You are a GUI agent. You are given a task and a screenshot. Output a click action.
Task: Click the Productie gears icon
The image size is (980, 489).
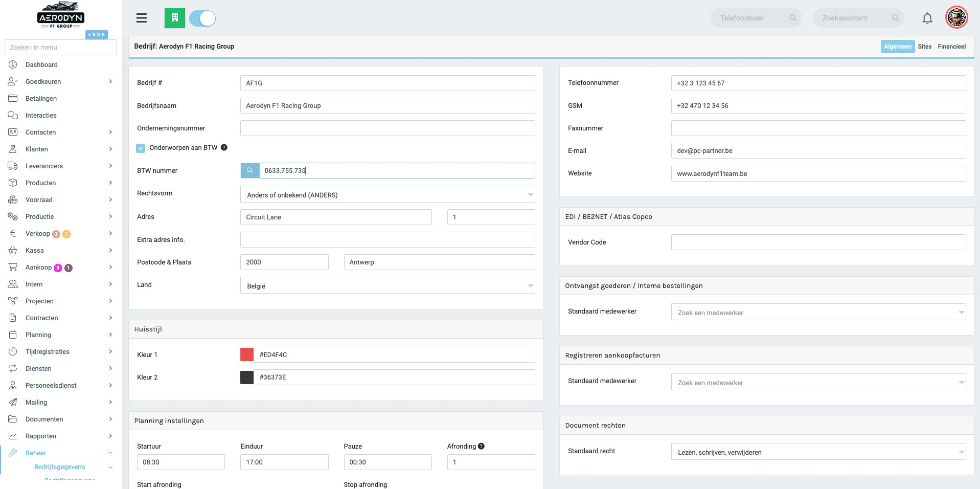coord(13,216)
